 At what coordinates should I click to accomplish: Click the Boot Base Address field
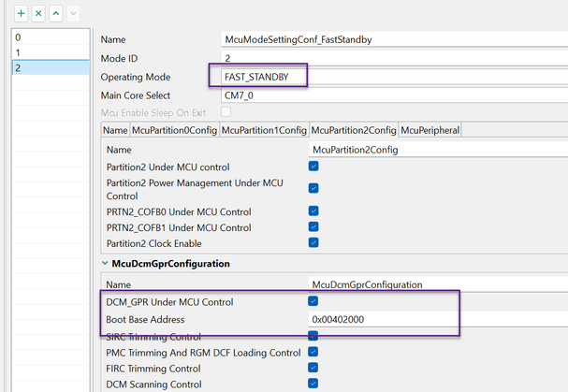pyautogui.click(x=384, y=319)
